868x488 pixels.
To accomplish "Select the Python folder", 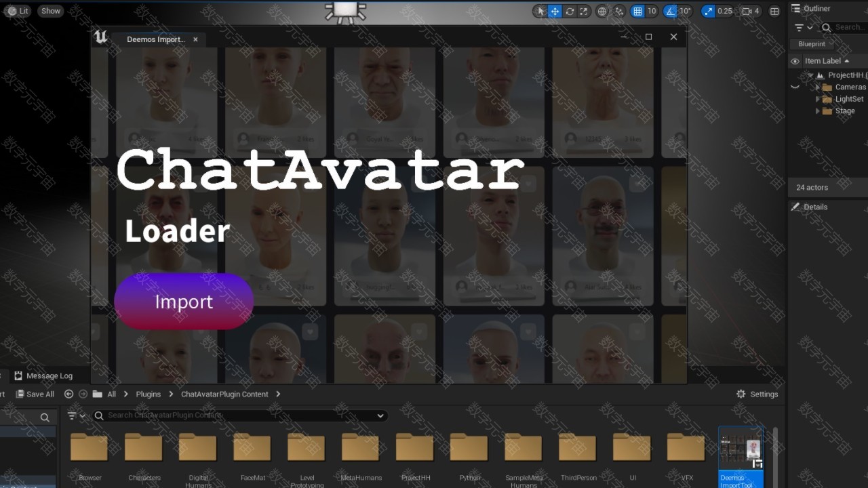I will (x=469, y=457).
